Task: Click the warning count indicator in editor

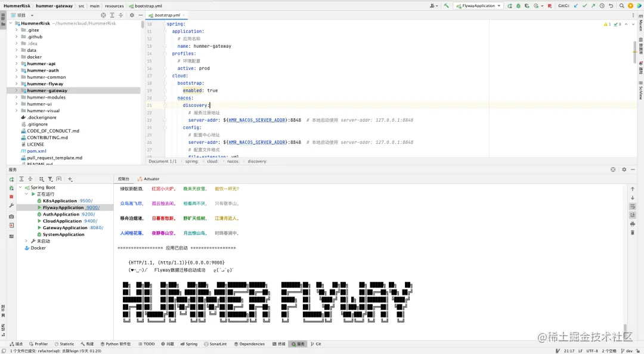Action: [607, 24]
